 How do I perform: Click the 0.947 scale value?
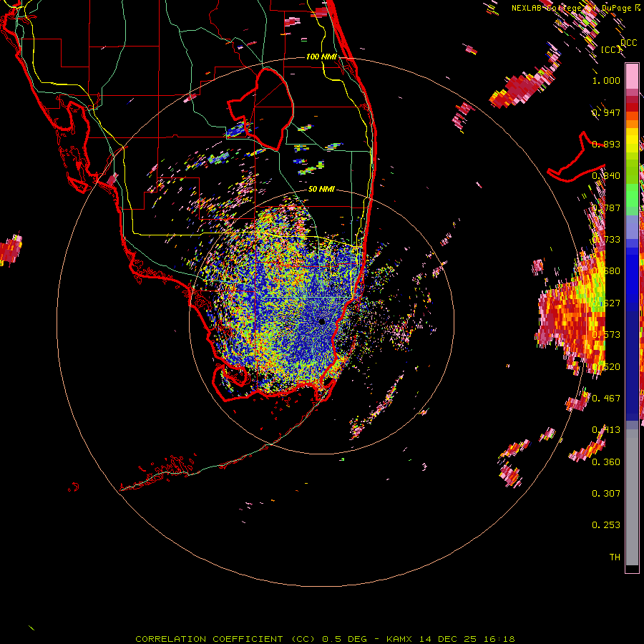[x=606, y=112]
